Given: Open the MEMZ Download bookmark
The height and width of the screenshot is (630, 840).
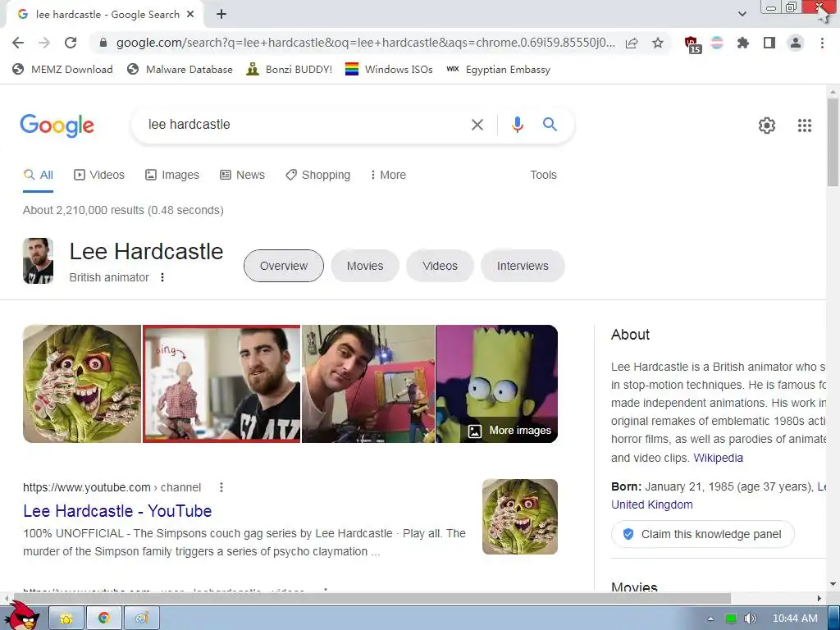Looking at the screenshot, I should (62, 70).
